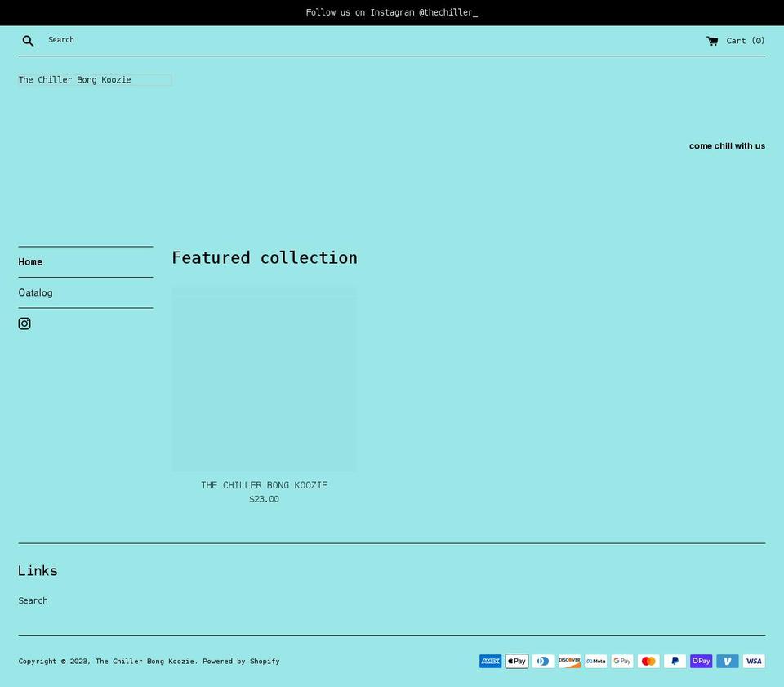
Task: Open THE CHILLER BONG KOOZIE product link
Action: pos(264,485)
